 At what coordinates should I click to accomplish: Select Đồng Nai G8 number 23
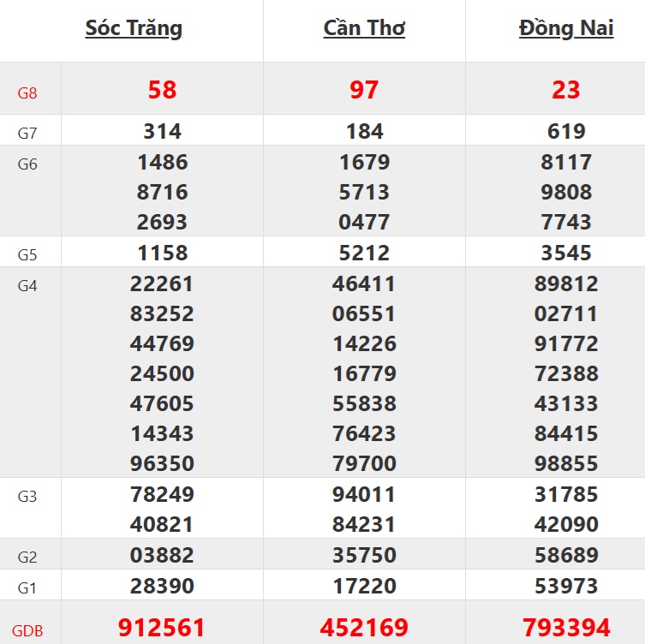[x=566, y=90]
